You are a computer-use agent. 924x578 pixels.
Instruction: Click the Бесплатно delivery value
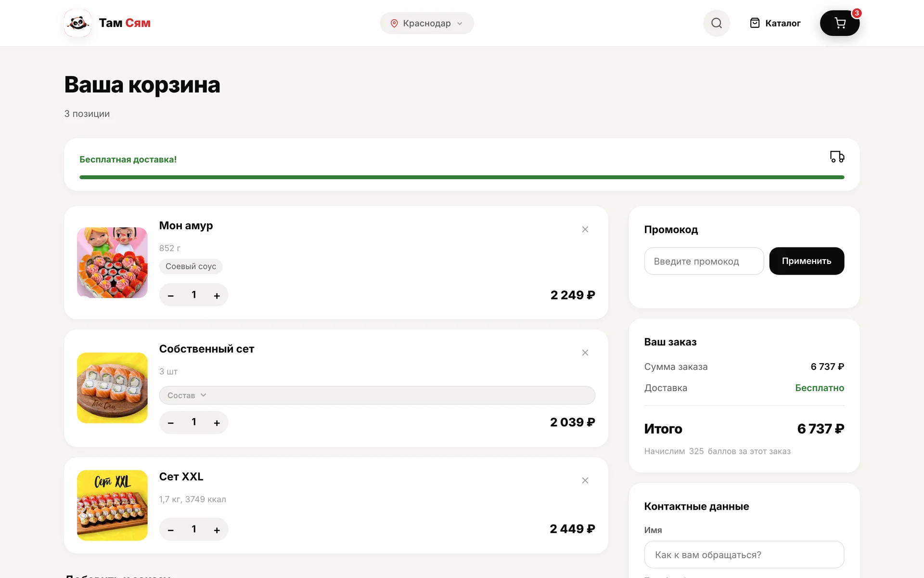click(820, 388)
